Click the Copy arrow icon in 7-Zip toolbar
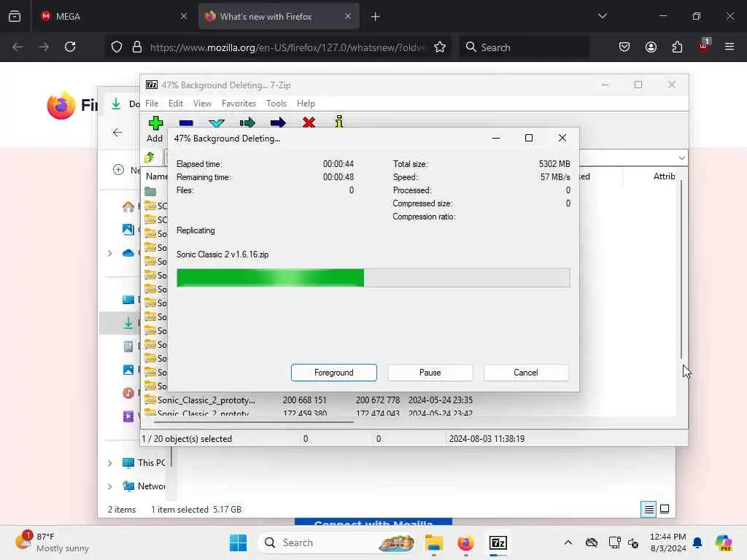This screenshot has height=560, width=747. click(x=247, y=122)
